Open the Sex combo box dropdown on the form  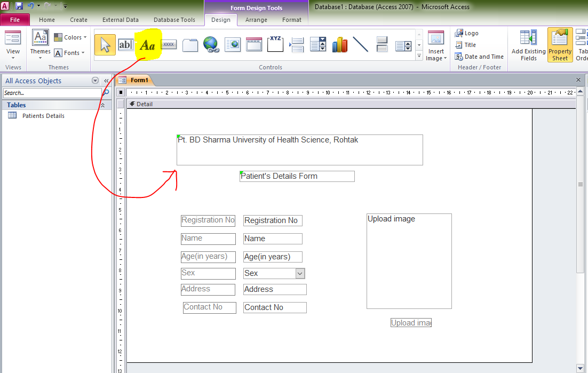coord(300,273)
